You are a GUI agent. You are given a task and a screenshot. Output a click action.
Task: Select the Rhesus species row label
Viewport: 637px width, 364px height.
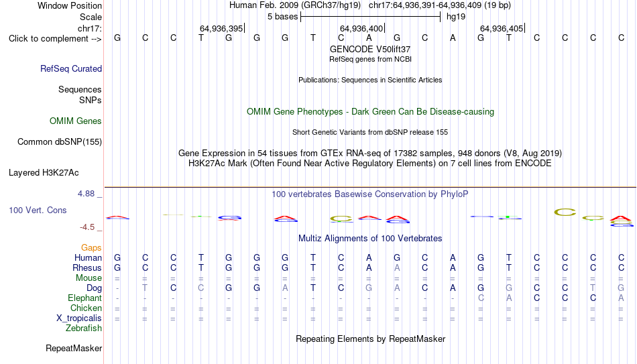pos(87,267)
